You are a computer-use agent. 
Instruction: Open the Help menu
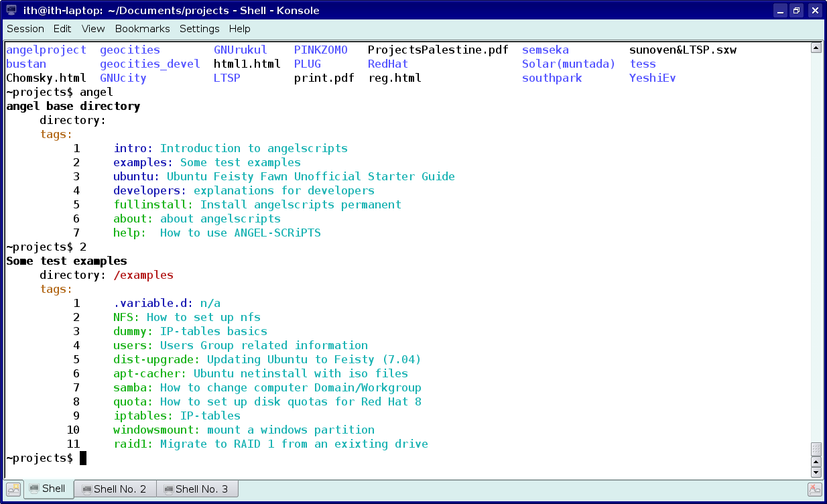[x=239, y=29]
